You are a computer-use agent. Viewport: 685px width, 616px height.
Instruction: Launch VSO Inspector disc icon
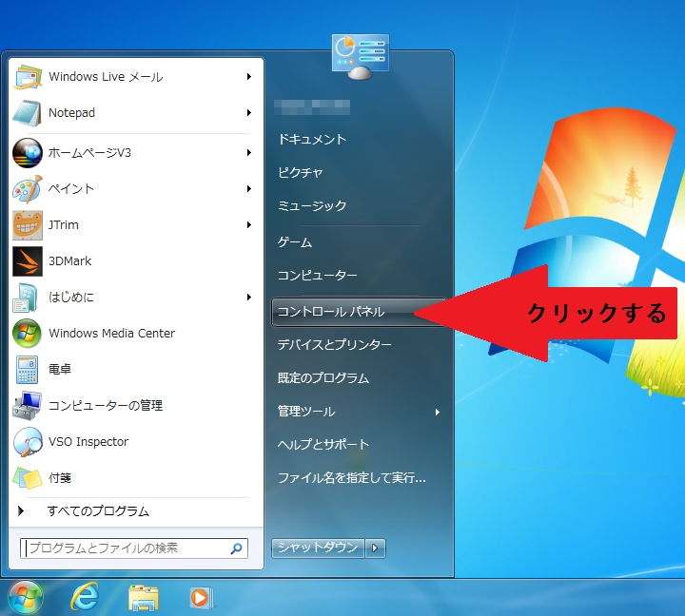click(28, 442)
